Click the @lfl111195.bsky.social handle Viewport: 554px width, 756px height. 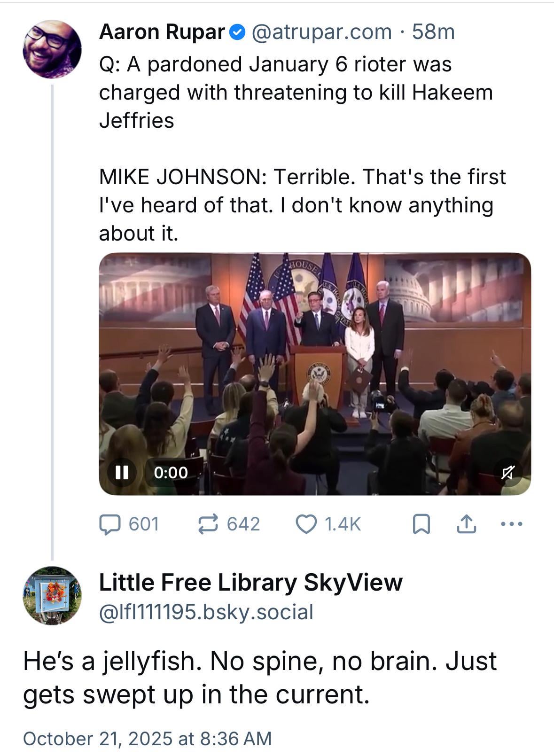point(206,612)
